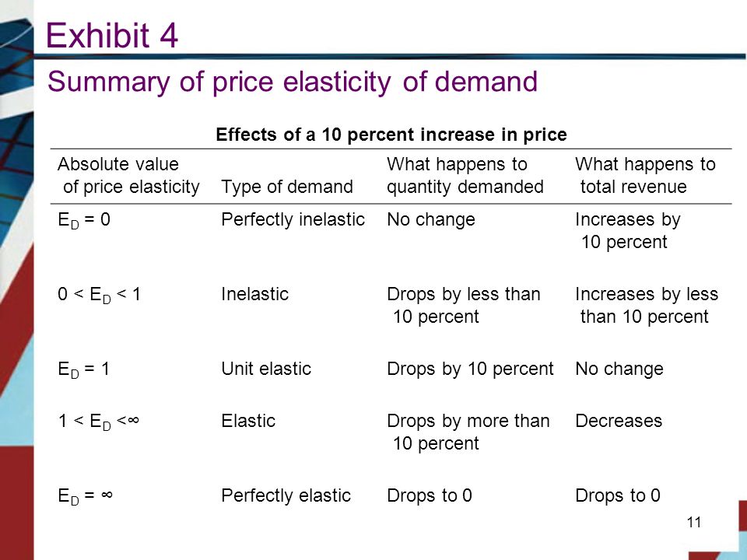Select the Elastic type of demand cell
The width and height of the screenshot is (747, 560).
click(248, 421)
